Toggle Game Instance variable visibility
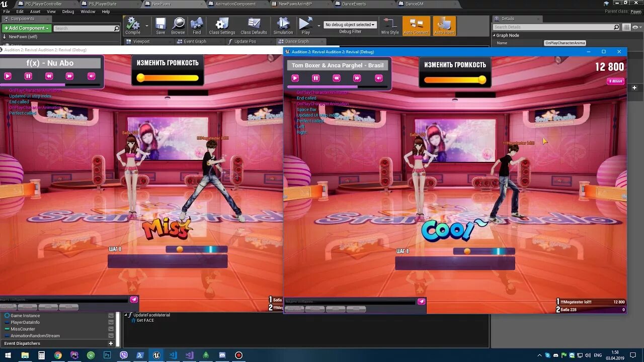Screen dimensions: 644x362 [111, 316]
